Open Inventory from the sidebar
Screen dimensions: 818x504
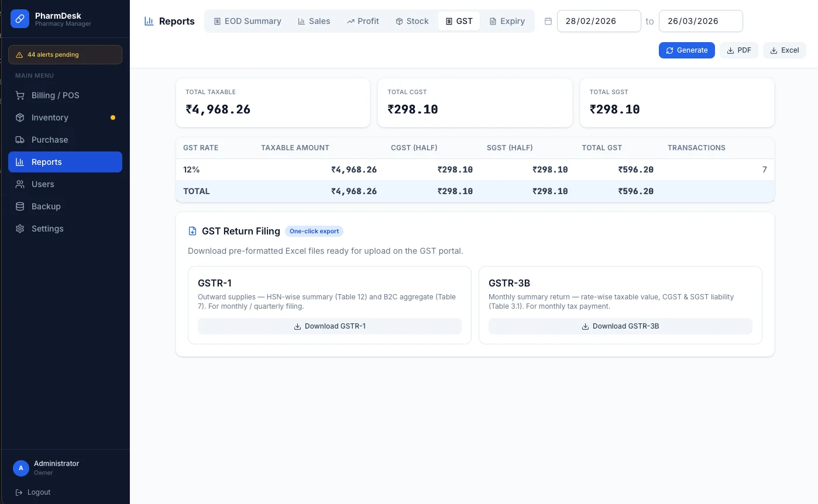(x=65, y=118)
